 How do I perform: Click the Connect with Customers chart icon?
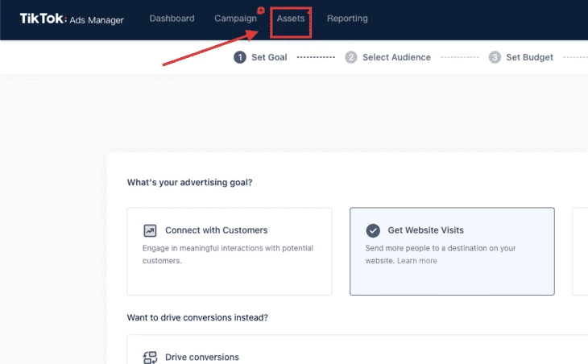(150, 230)
